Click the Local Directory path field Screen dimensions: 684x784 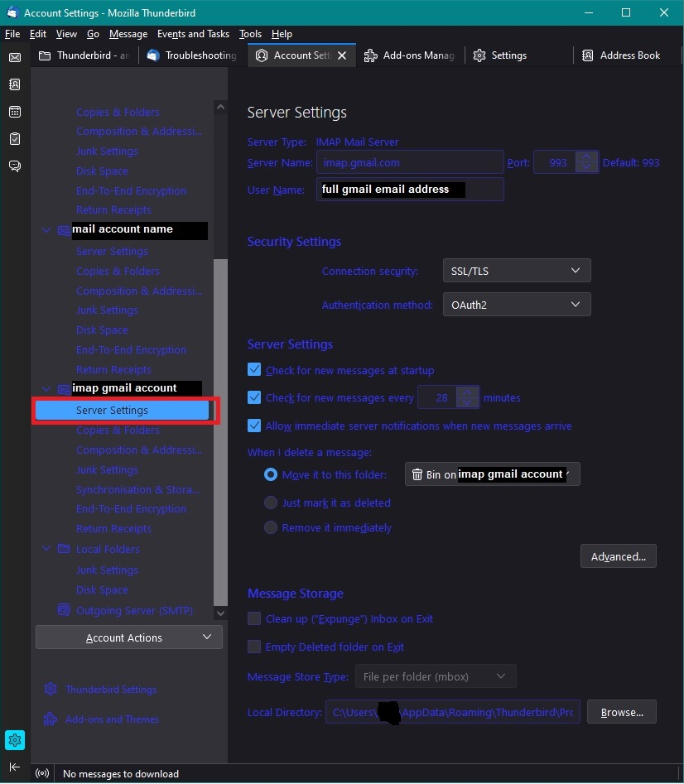click(453, 712)
